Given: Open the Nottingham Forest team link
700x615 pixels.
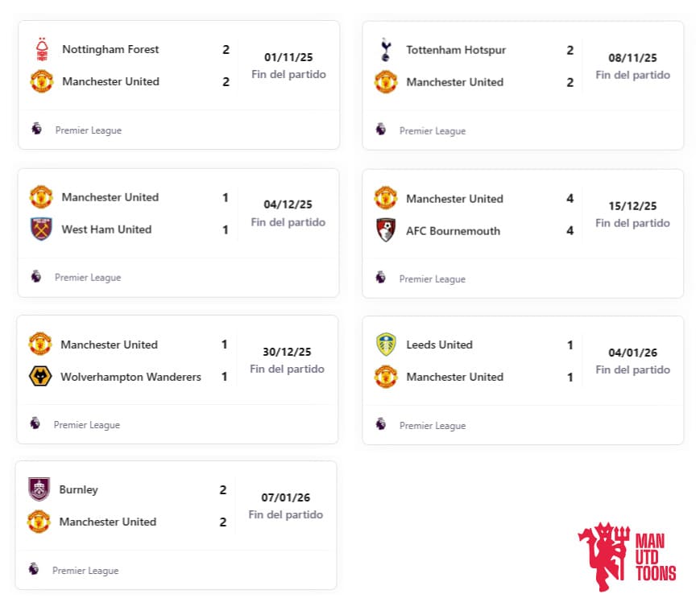Looking at the screenshot, I should pos(110,49).
